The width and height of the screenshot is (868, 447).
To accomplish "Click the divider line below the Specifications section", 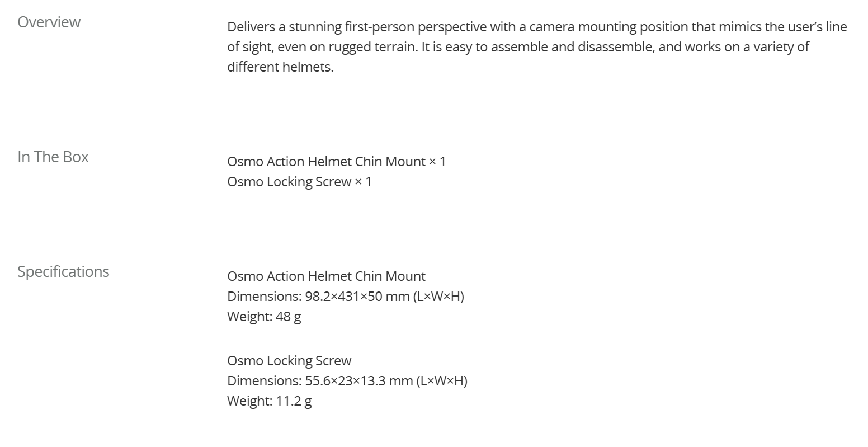I will tap(436, 436).
